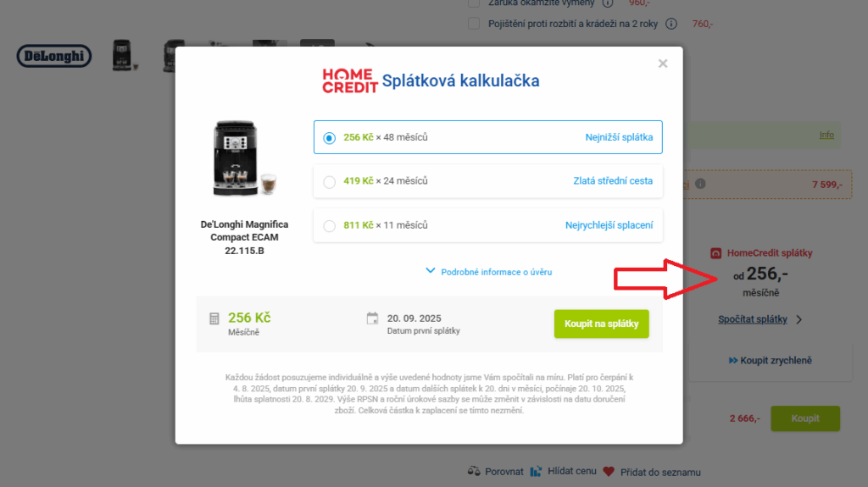The width and height of the screenshot is (868, 487).
Task: Select the 419 Kč × 24 měsíců option
Action: [487, 181]
